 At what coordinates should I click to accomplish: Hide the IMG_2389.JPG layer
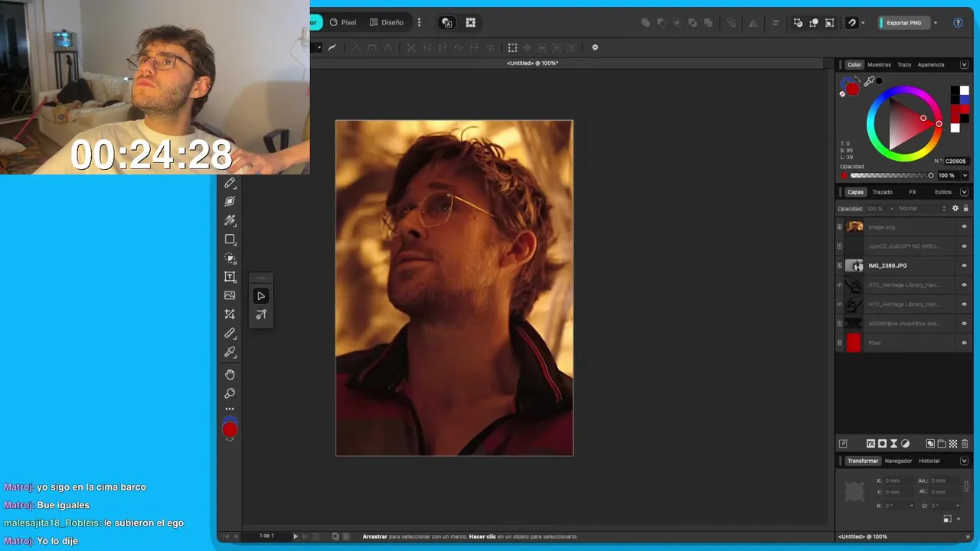pos(964,266)
